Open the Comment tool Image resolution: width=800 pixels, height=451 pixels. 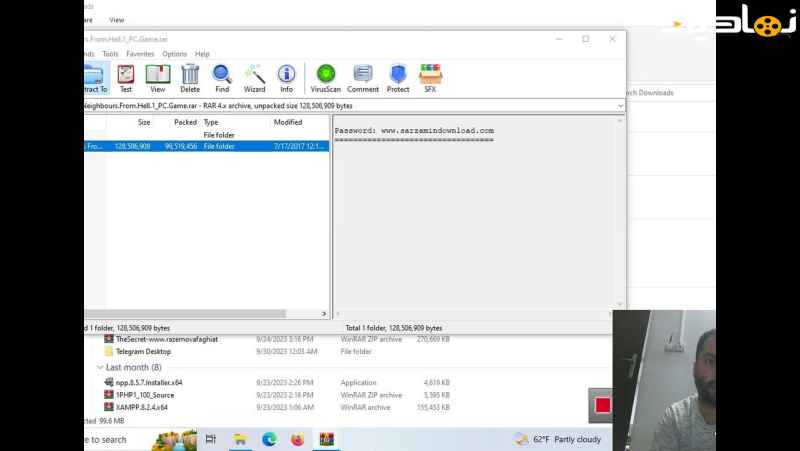tap(363, 79)
